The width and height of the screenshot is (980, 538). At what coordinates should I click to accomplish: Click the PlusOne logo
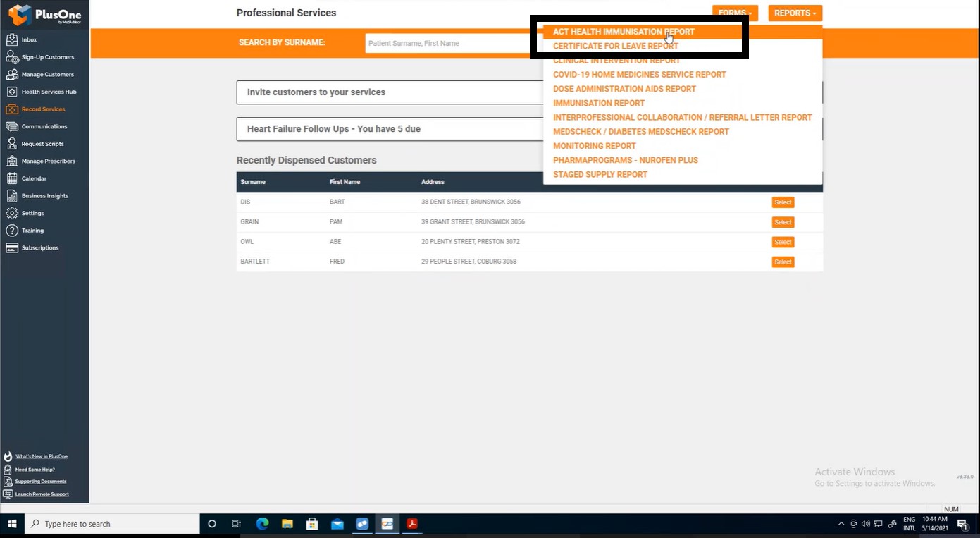(x=44, y=14)
